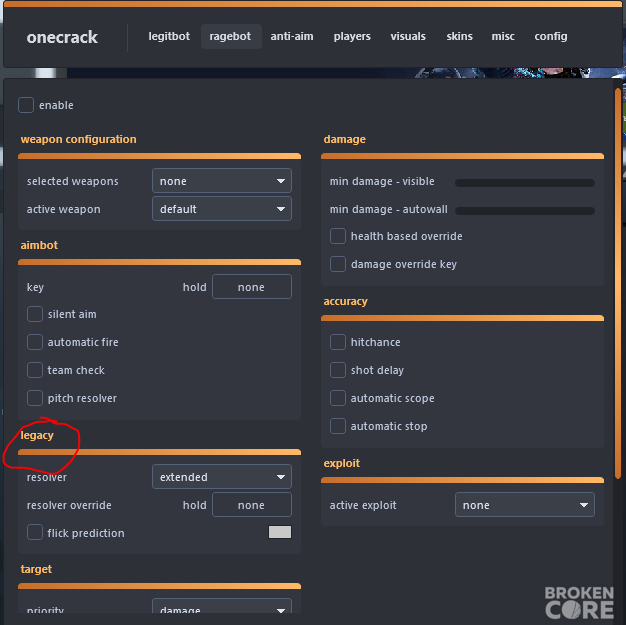Expand the active exploit dropdown
Viewport: 626px width, 625px height.
click(x=525, y=505)
